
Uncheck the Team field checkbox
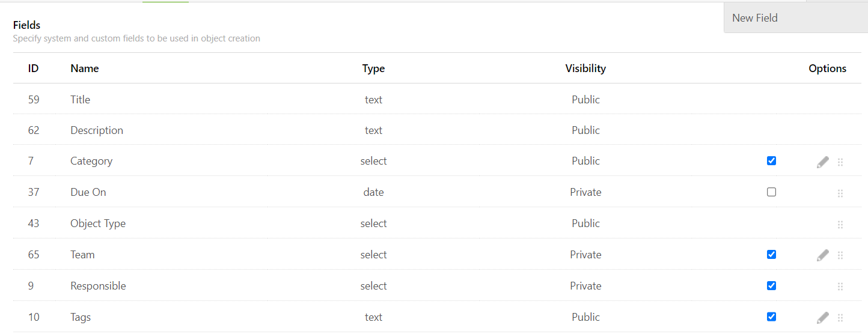pos(772,254)
